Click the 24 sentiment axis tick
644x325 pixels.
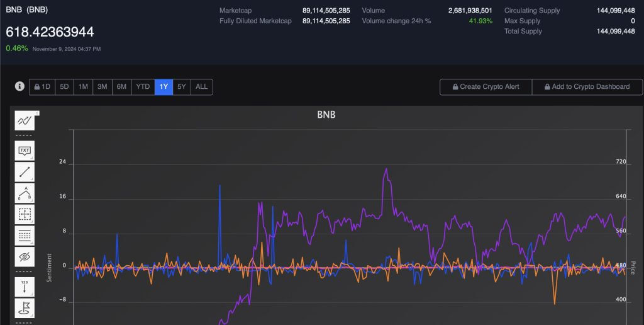(62, 162)
